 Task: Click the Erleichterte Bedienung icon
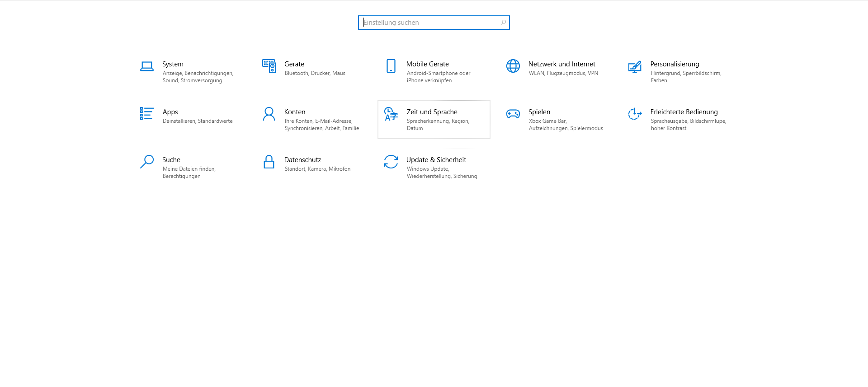click(x=635, y=114)
